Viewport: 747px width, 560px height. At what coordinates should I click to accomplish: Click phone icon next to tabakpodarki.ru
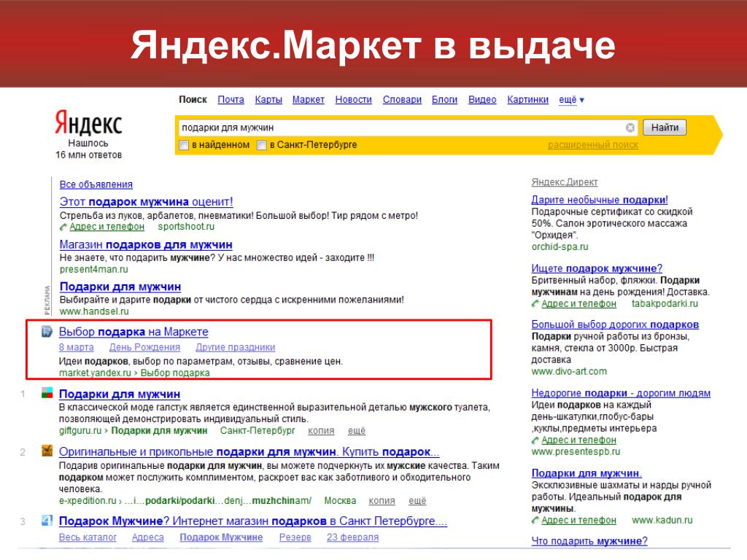[x=535, y=304]
